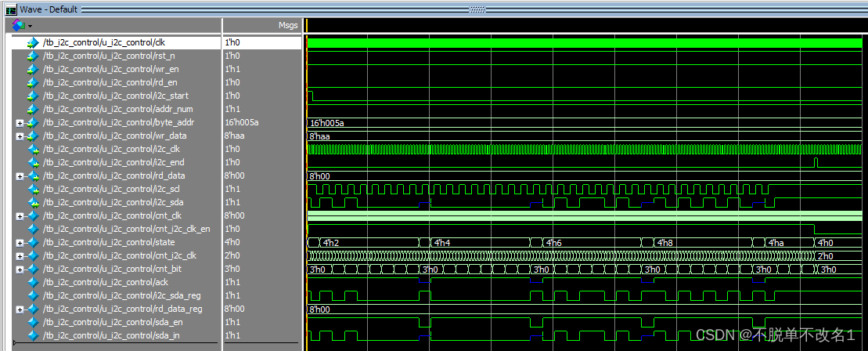868x351 pixels.
Task: Select the i2c_scl signal name
Action: (113, 189)
